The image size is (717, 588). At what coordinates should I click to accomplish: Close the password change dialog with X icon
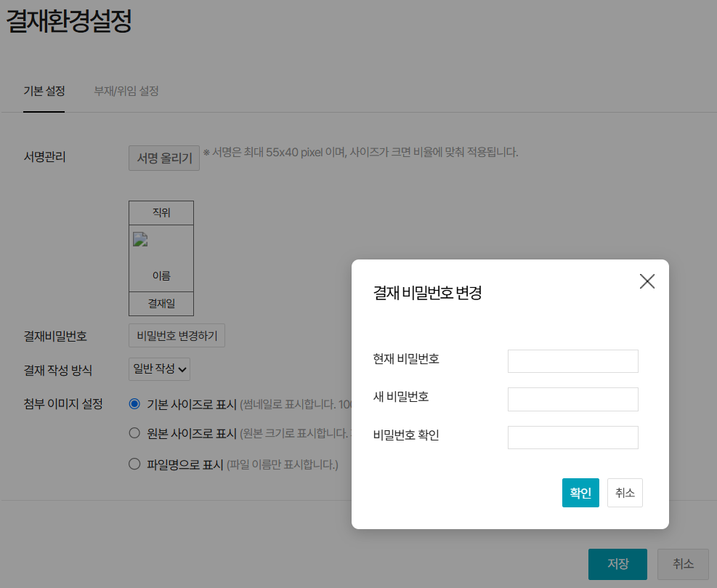[x=647, y=281]
